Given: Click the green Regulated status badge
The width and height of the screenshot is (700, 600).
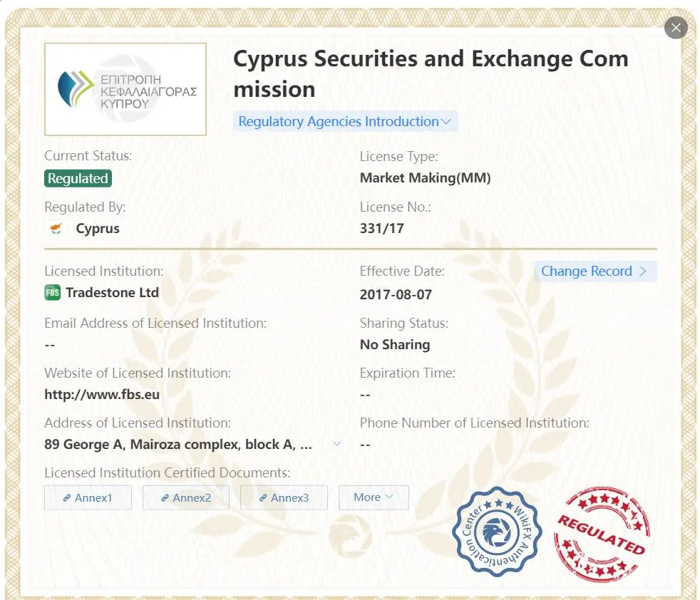Looking at the screenshot, I should coord(78,179).
